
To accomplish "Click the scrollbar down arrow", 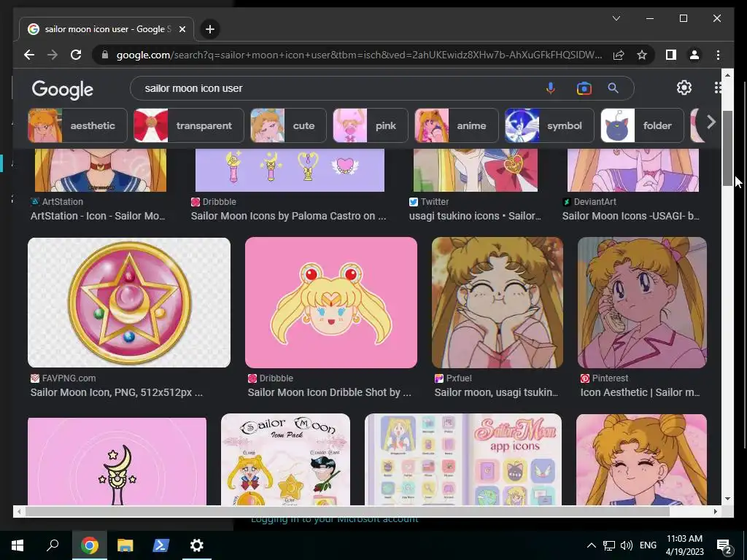I will (727, 499).
